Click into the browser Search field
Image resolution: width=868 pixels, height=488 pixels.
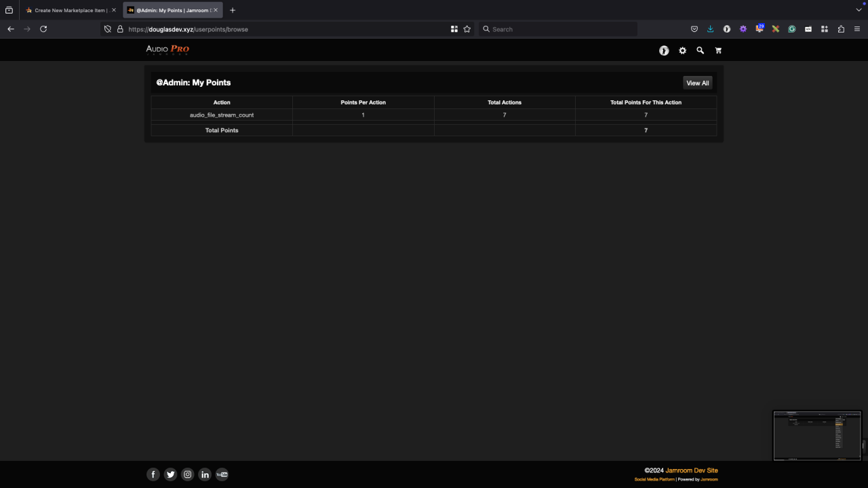tap(557, 29)
